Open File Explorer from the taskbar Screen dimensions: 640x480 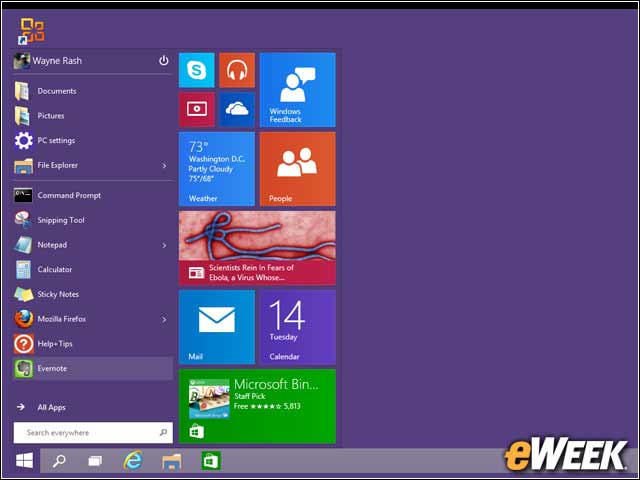coord(171,461)
